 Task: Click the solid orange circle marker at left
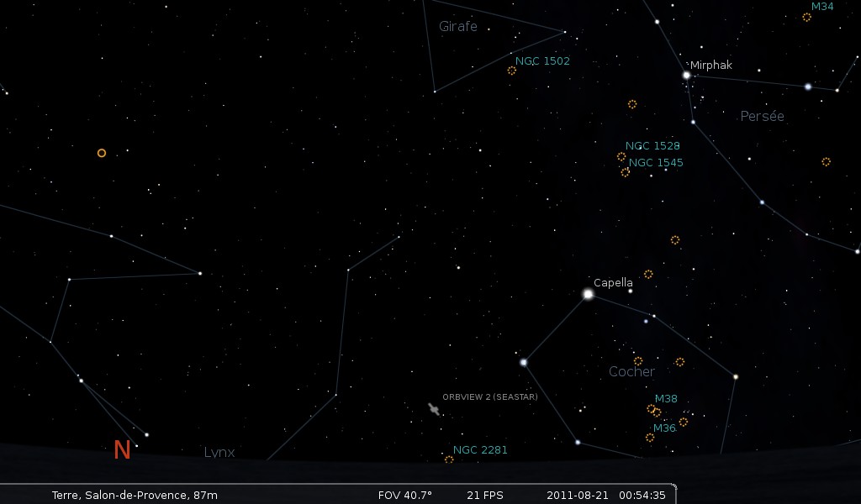coord(102,153)
